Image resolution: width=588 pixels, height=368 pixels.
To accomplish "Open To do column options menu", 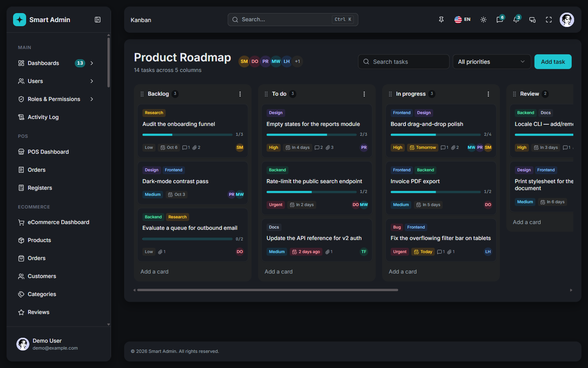I will tap(364, 94).
